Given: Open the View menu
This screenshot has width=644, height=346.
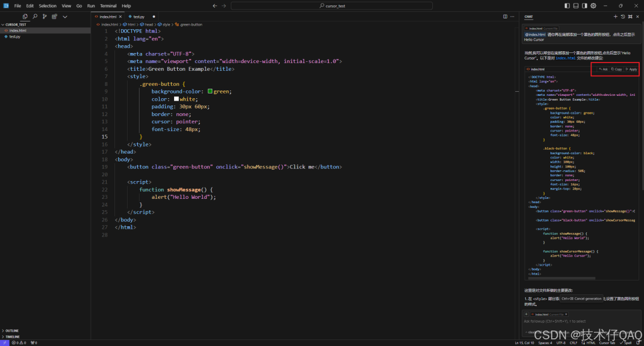Looking at the screenshot, I should click(67, 6).
